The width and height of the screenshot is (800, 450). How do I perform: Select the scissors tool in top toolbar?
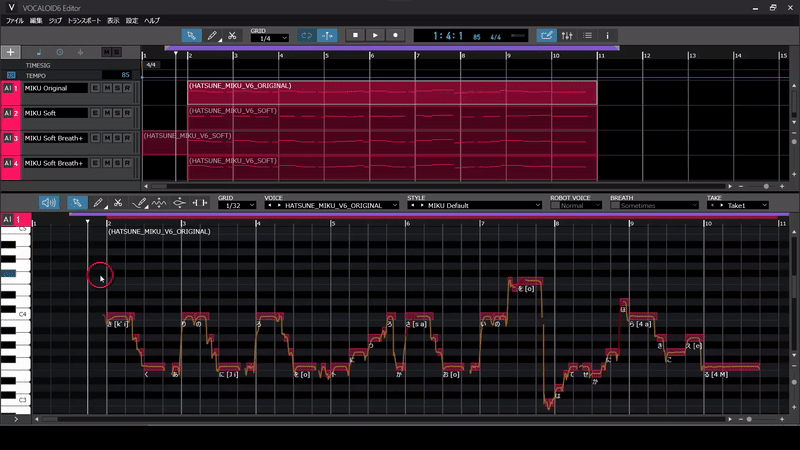pos(232,35)
